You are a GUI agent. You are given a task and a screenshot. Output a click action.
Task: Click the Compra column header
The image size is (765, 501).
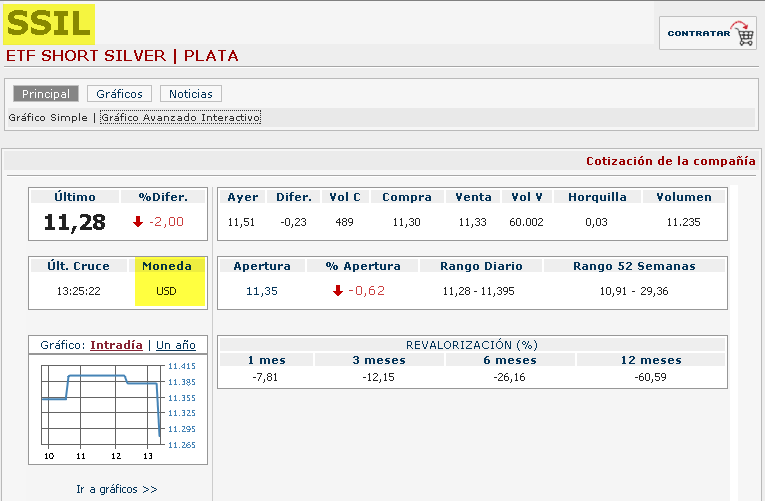(407, 197)
